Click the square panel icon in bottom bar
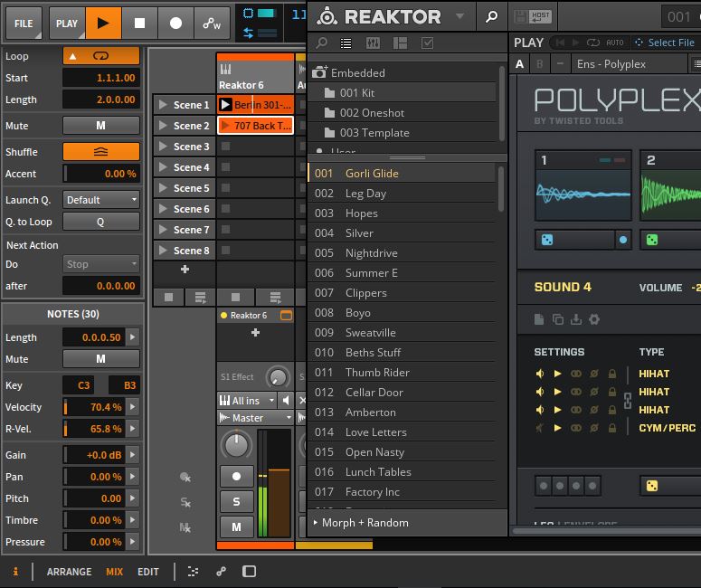This screenshot has width=701, height=588. coord(249,572)
